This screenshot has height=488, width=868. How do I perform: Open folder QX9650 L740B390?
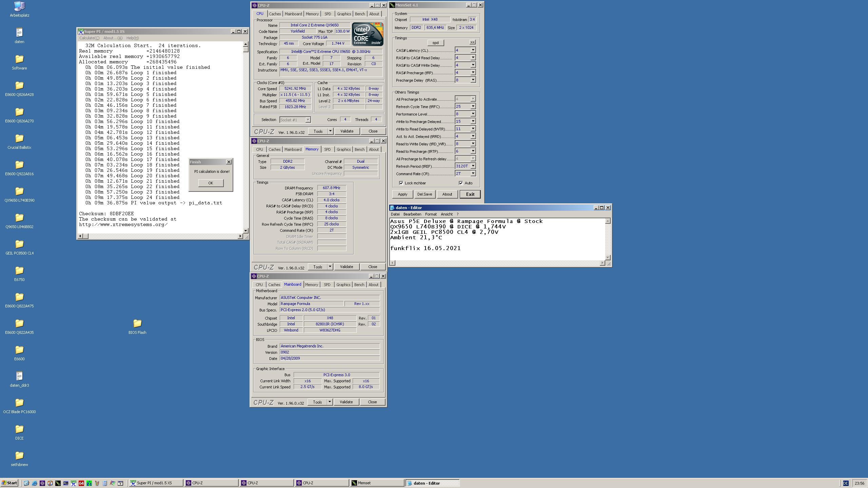click(19, 194)
